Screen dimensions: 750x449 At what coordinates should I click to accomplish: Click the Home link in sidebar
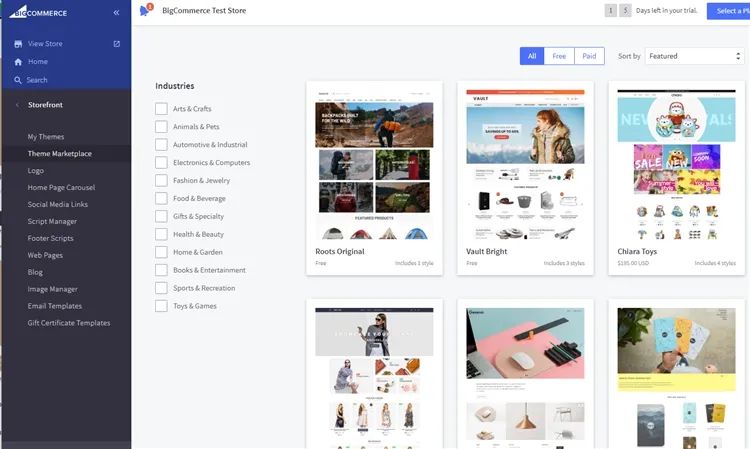(x=38, y=62)
